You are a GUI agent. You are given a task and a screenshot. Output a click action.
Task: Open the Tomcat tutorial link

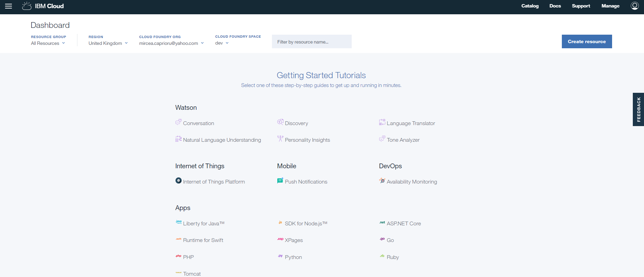click(192, 274)
